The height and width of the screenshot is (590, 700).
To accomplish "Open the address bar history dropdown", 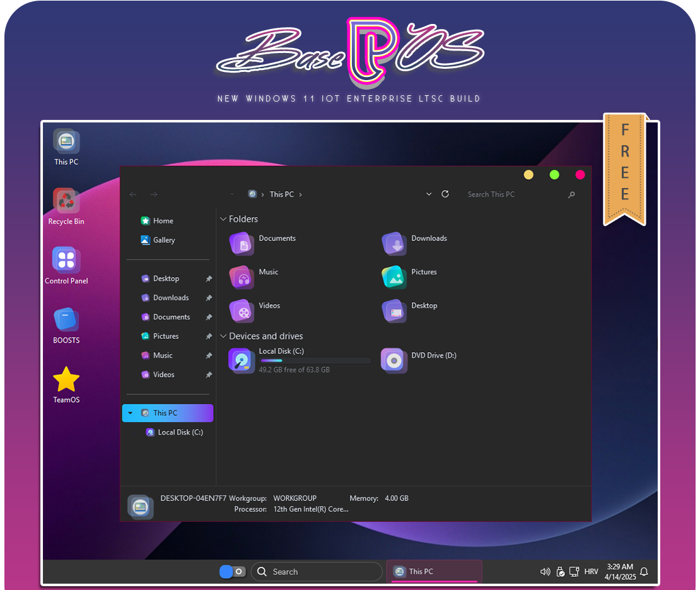I will coord(429,194).
